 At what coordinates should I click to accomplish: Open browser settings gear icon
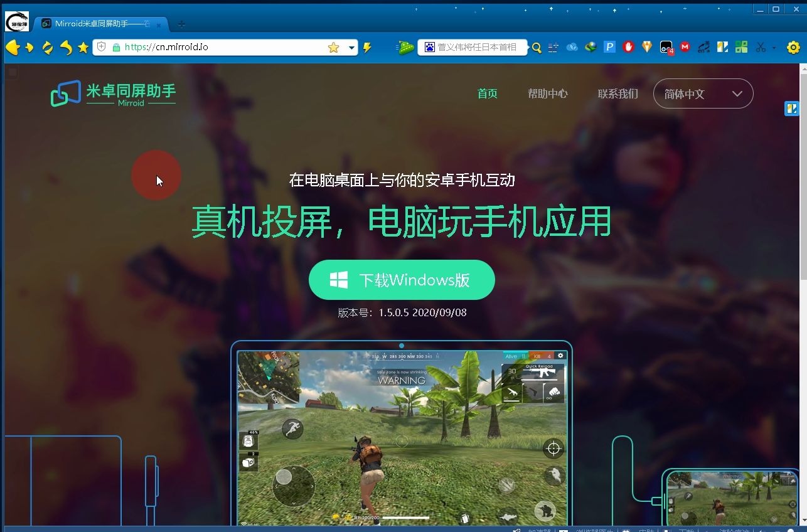(x=793, y=48)
